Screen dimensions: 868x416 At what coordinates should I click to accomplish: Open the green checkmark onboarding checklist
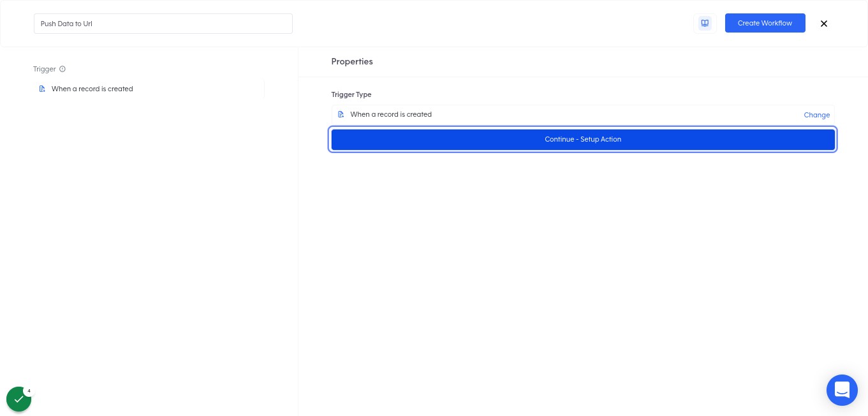(18, 399)
